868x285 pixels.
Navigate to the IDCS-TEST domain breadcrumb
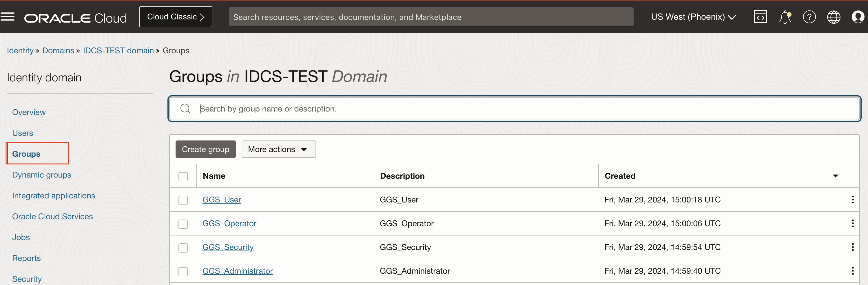tap(118, 50)
